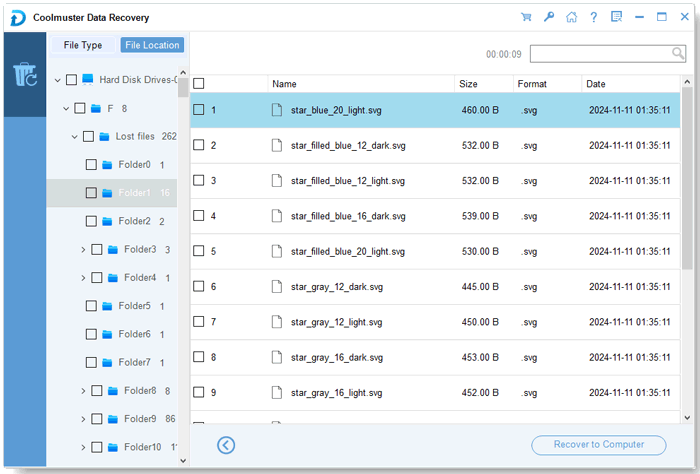Click the folder tree scroll-up arrow
This screenshot has height=474, width=700.
coord(183,72)
